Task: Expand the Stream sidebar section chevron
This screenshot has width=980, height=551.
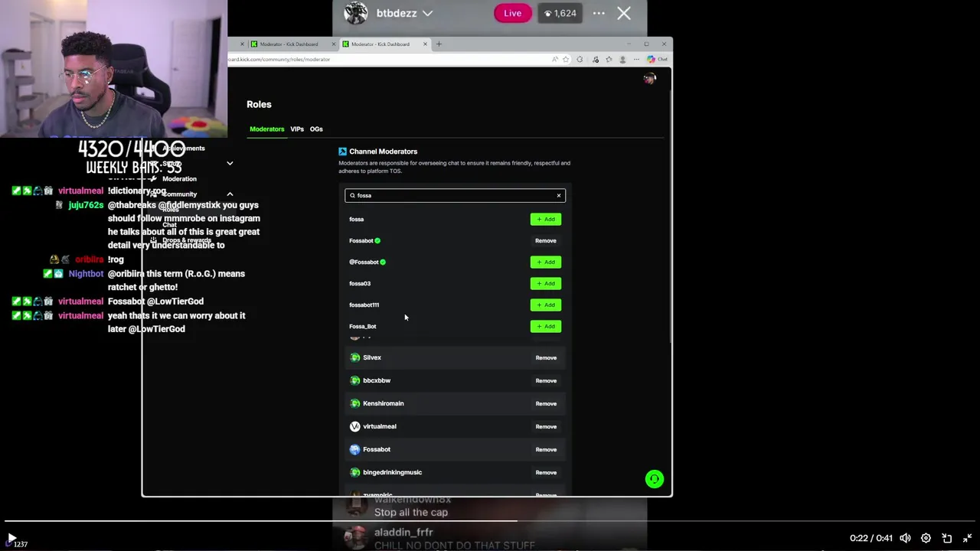Action: (230, 164)
